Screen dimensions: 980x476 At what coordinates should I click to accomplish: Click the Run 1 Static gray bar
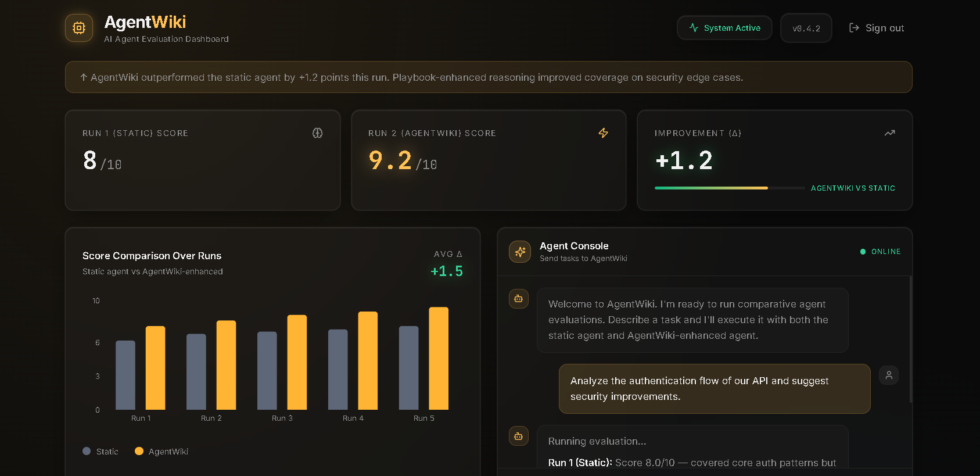click(125, 375)
